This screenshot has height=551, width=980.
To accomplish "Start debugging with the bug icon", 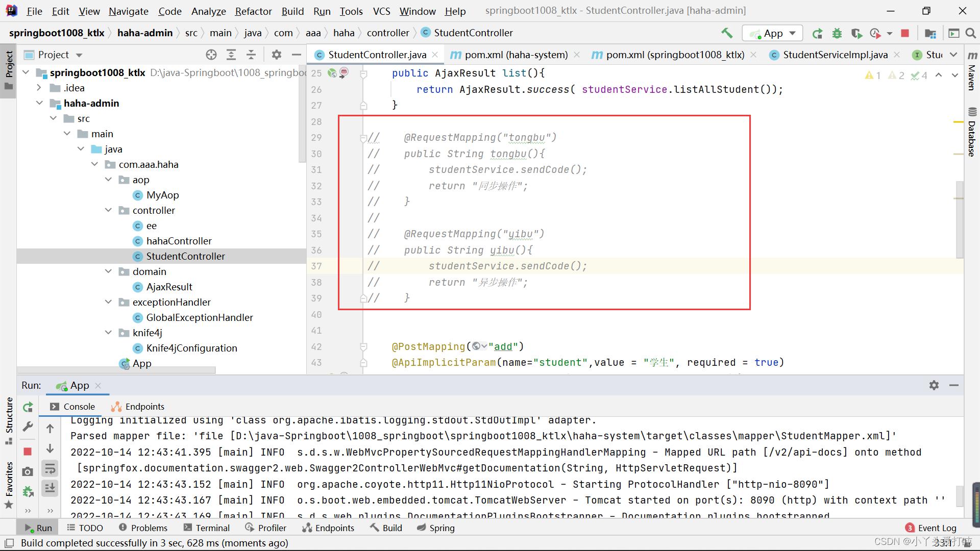I will pyautogui.click(x=837, y=33).
